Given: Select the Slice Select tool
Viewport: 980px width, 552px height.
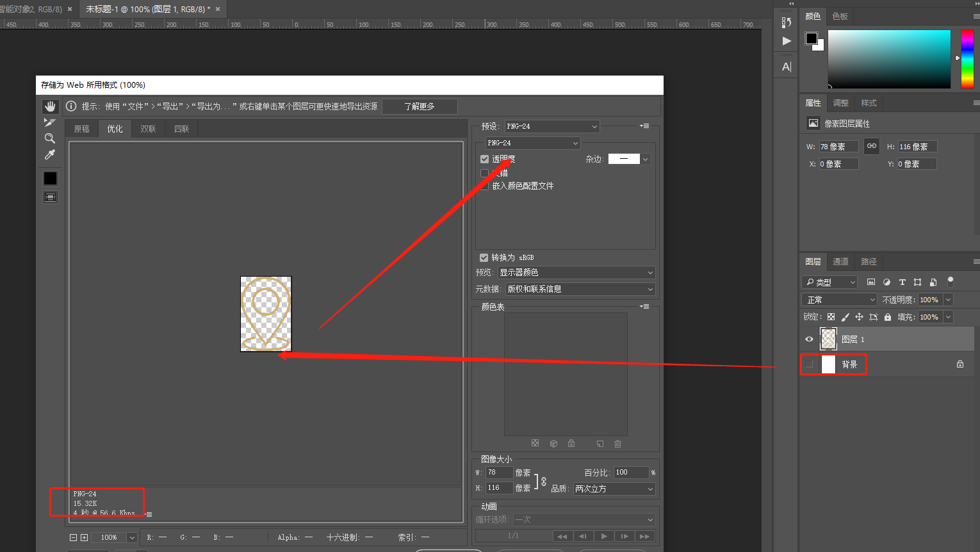Looking at the screenshot, I should pos(49,122).
